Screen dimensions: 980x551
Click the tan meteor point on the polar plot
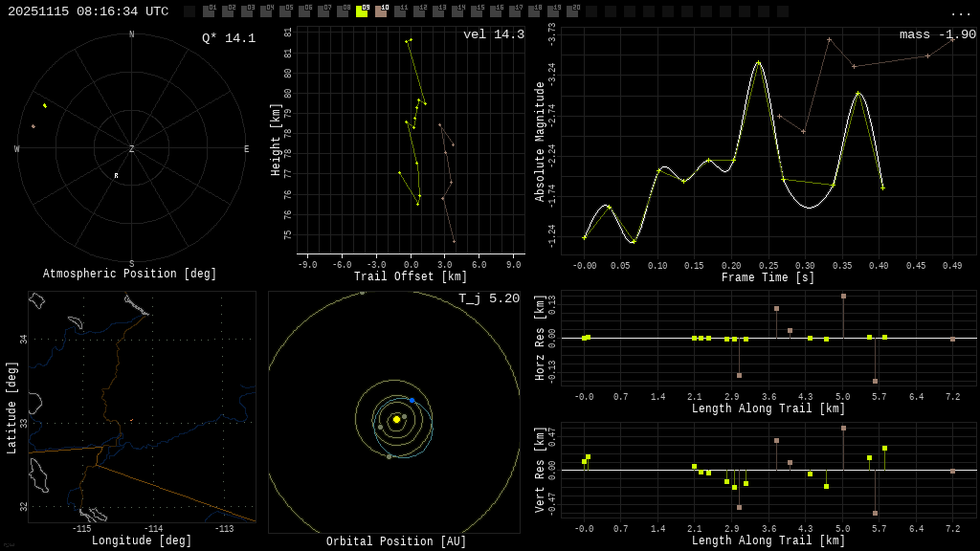click(33, 126)
